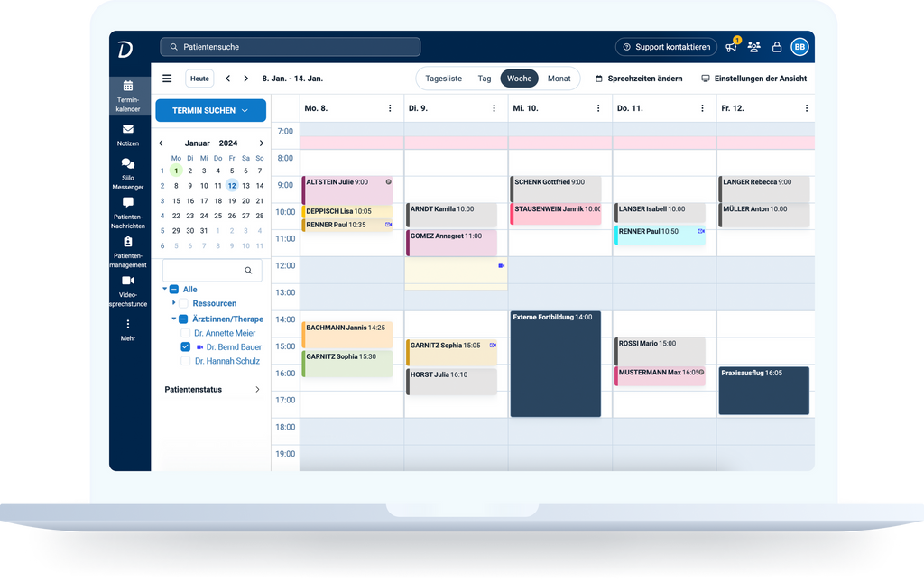The width and height of the screenshot is (924, 582).
Task: Click Support kontaktieren button
Action: click(x=666, y=47)
